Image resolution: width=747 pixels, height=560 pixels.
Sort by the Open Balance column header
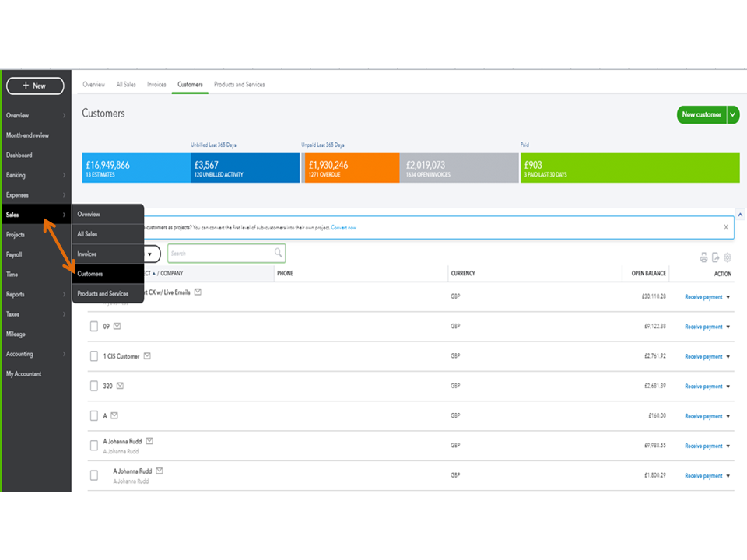point(648,273)
